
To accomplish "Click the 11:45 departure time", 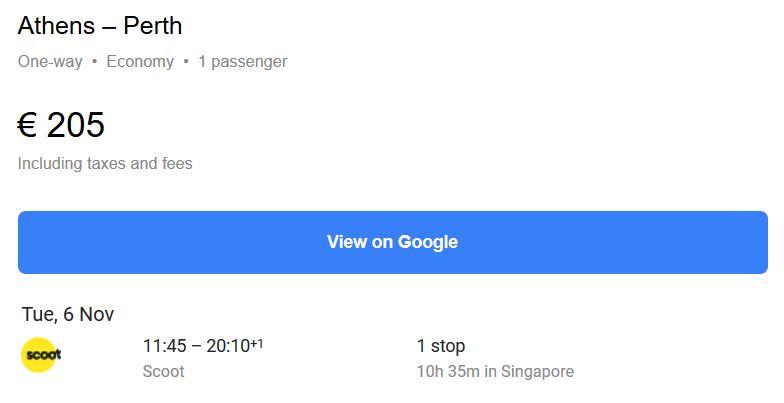I will coord(166,346).
